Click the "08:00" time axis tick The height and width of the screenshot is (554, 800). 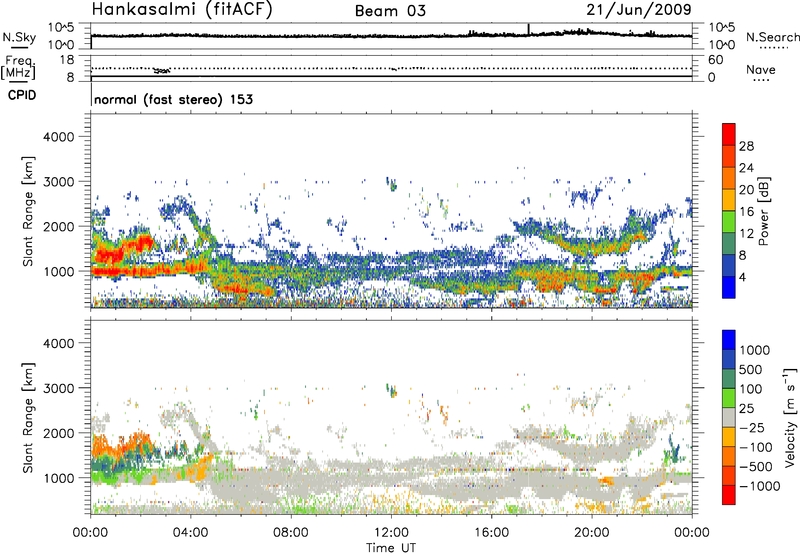tap(291, 533)
